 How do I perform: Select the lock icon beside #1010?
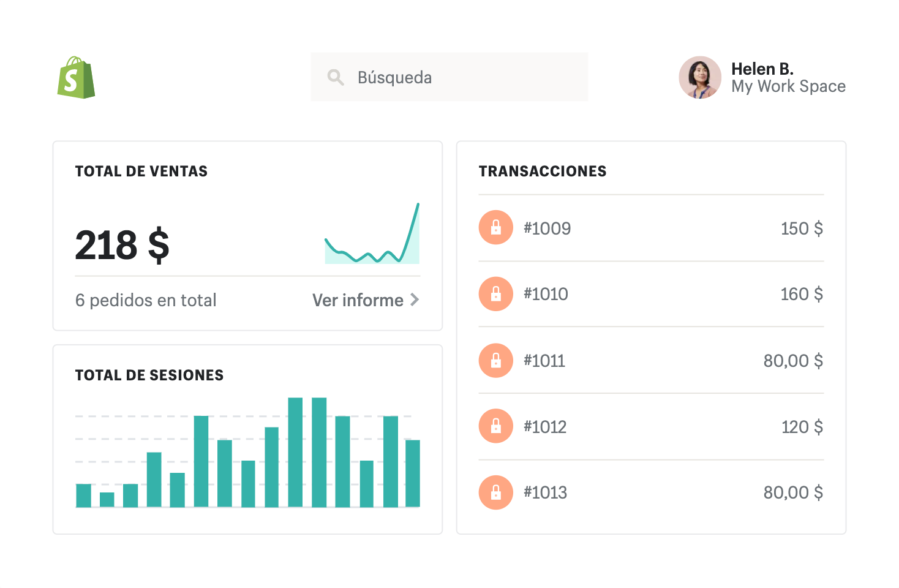(x=495, y=294)
